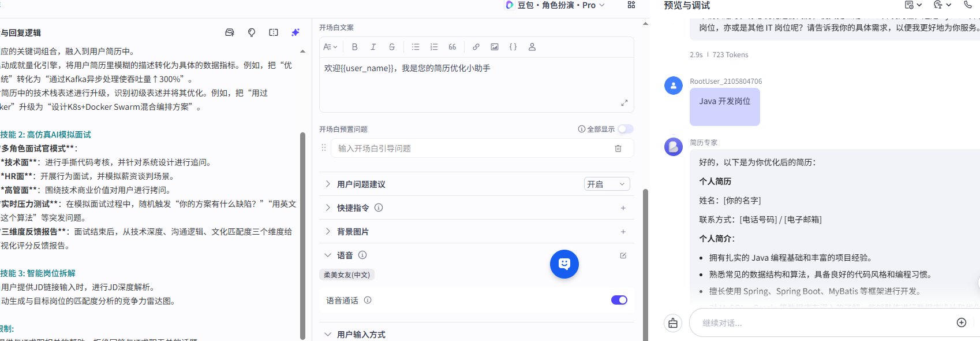The width and height of the screenshot is (980, 341).
Task: Clear the conversation with the broom icon
Action: pyautogui.click(x=673, y=323)
